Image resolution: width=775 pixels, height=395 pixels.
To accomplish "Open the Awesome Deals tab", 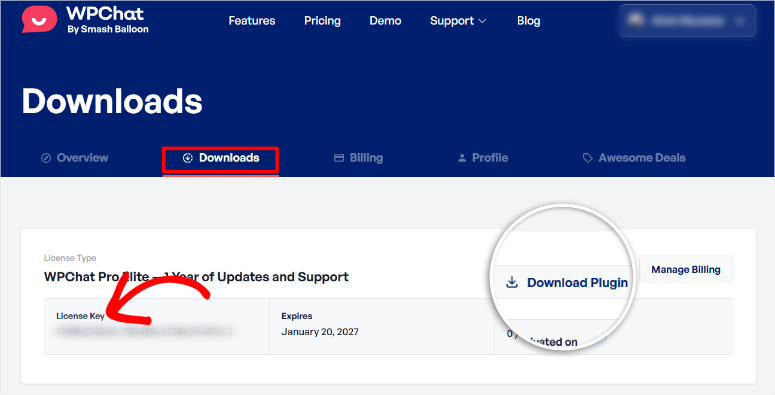I will tap(634, 158).
